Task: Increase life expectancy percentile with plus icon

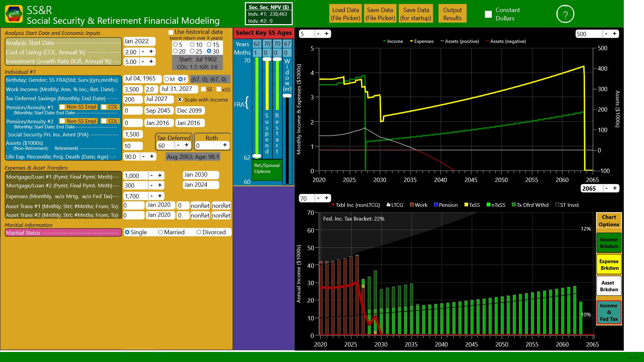Action: pyautogui.click(x=152, y=157)
